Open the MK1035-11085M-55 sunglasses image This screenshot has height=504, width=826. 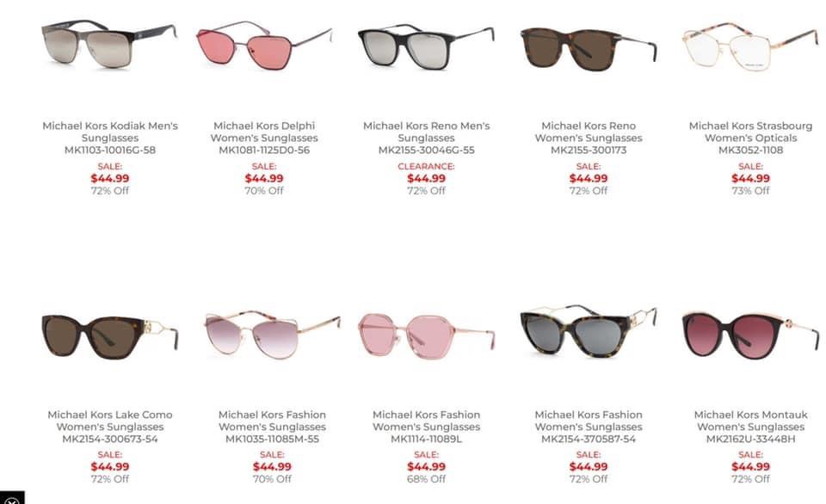(x=272, y=335)
